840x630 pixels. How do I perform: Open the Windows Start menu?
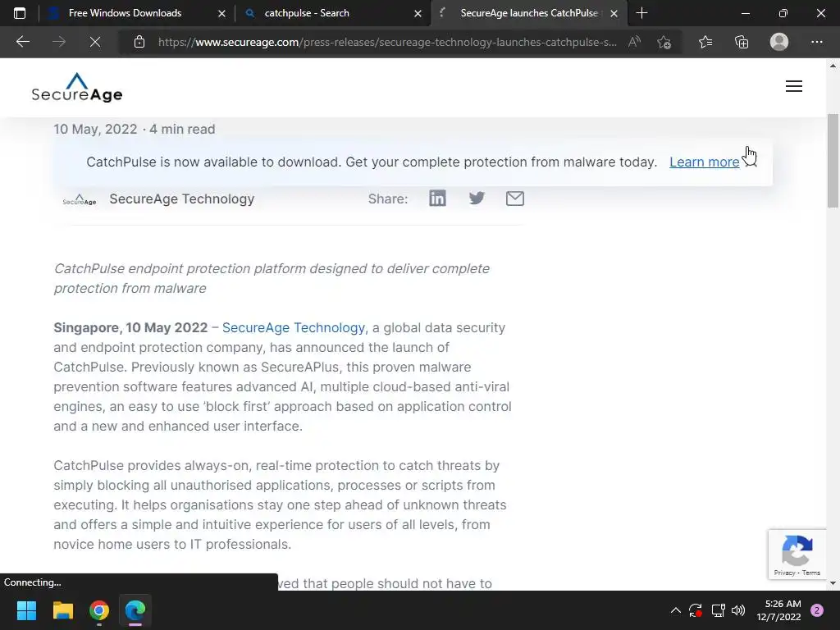pyautogui.click(x=26, y=610)
